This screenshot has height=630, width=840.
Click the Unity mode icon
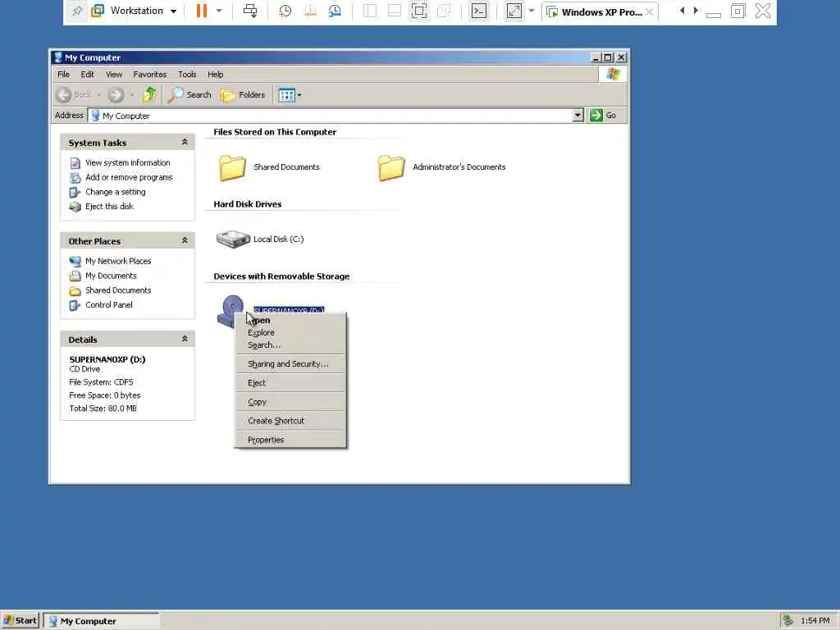444,11
